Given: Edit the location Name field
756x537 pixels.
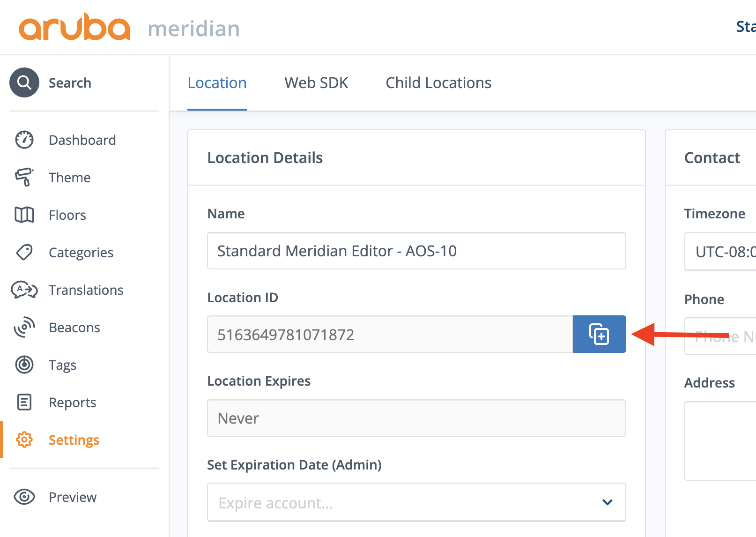Looking at the screenshot, I should pyautogui.click(x=416, y=251).
